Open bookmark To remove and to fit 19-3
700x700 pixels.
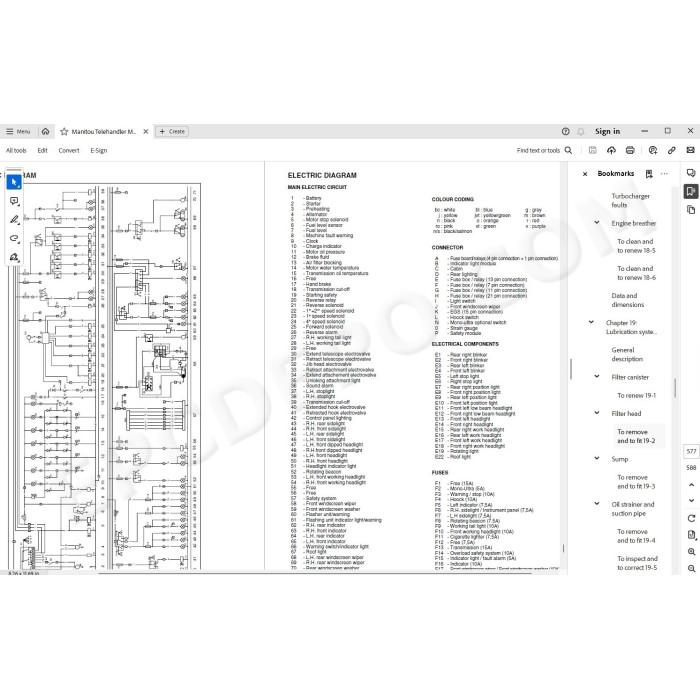636,482
